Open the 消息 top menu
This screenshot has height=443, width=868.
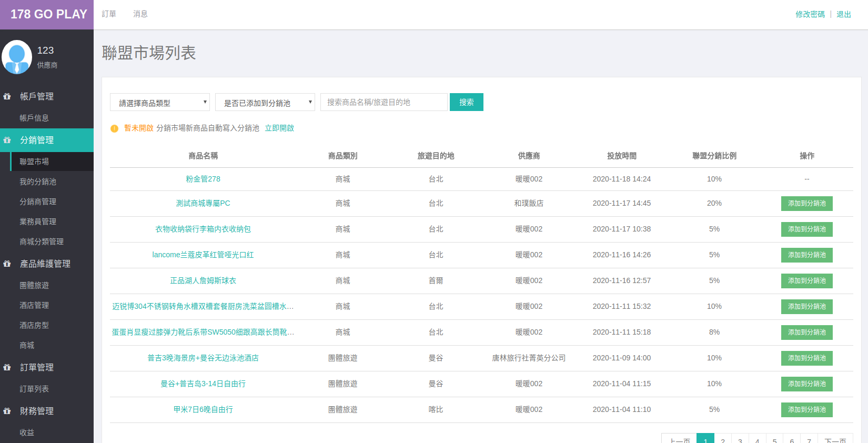coord(140,14)
